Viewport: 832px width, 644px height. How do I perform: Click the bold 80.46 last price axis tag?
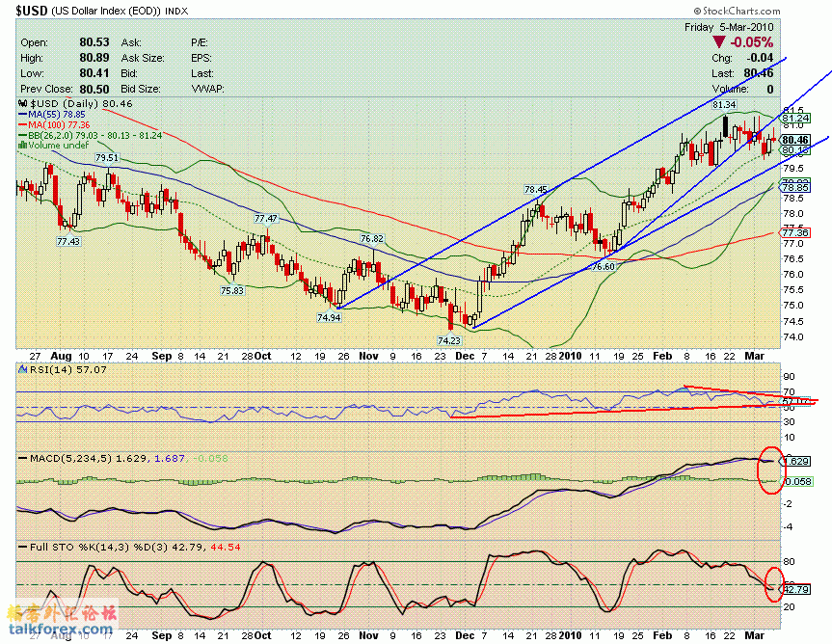(794, 140)
